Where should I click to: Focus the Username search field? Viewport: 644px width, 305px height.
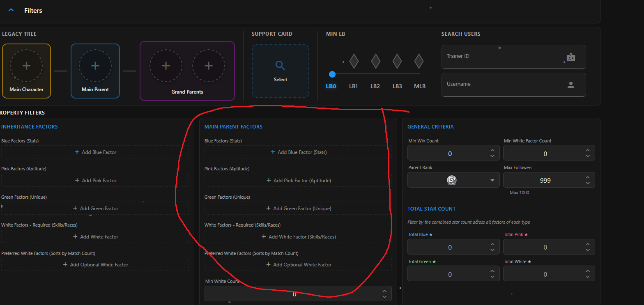coord(514,85)
